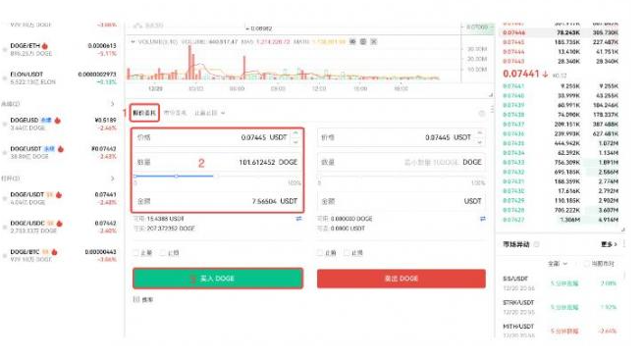Click the green 买入 DOGE buy button

[x=218, y=279]
